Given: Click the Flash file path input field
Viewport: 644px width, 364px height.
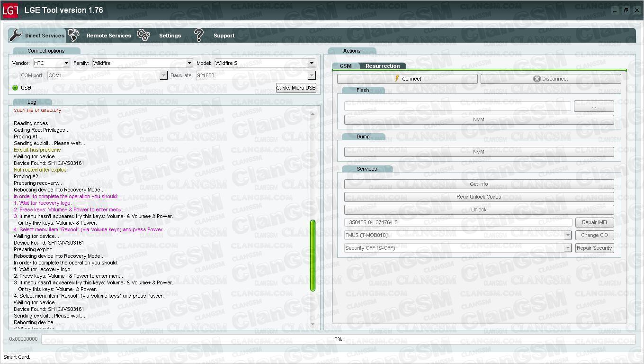Looking at the screenshot, I should point(457,106).
